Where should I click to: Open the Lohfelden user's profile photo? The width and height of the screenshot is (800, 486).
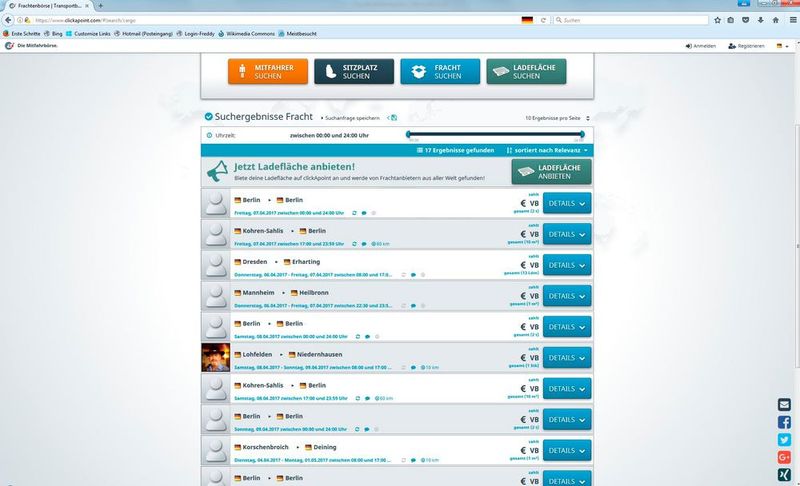coord(216,357)
